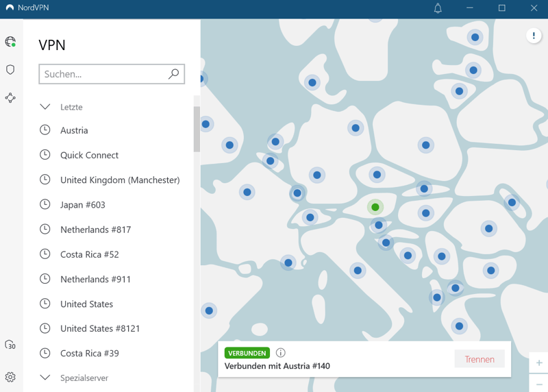The image size is (548, 392).
Task: Click the magnifier icon in search box
Action: tap(173, 74)
